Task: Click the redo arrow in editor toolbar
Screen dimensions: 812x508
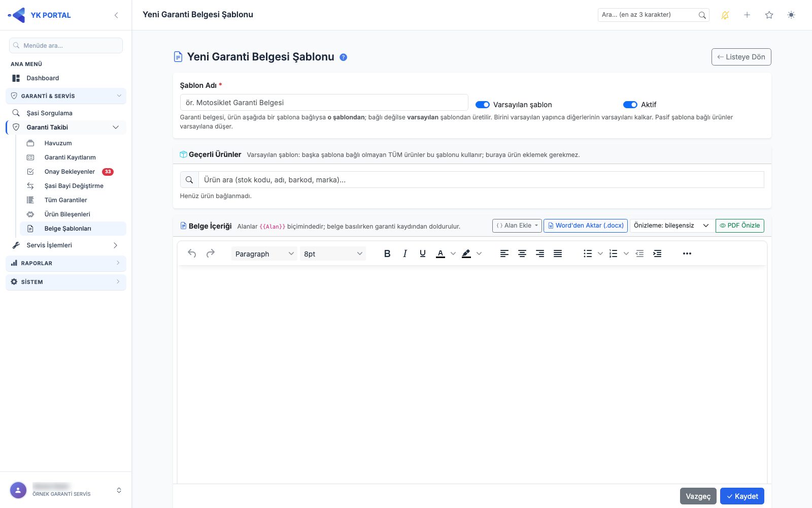Action: point(211,253)
